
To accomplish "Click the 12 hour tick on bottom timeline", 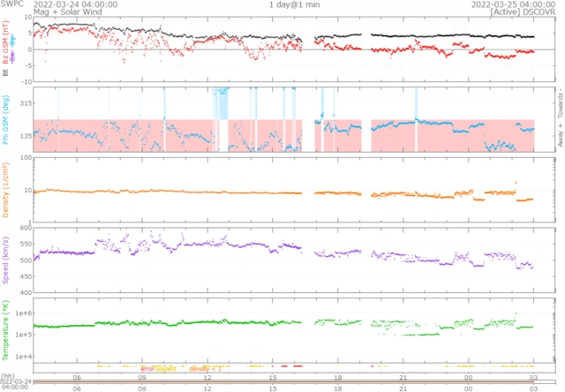I will pos(207,387).
